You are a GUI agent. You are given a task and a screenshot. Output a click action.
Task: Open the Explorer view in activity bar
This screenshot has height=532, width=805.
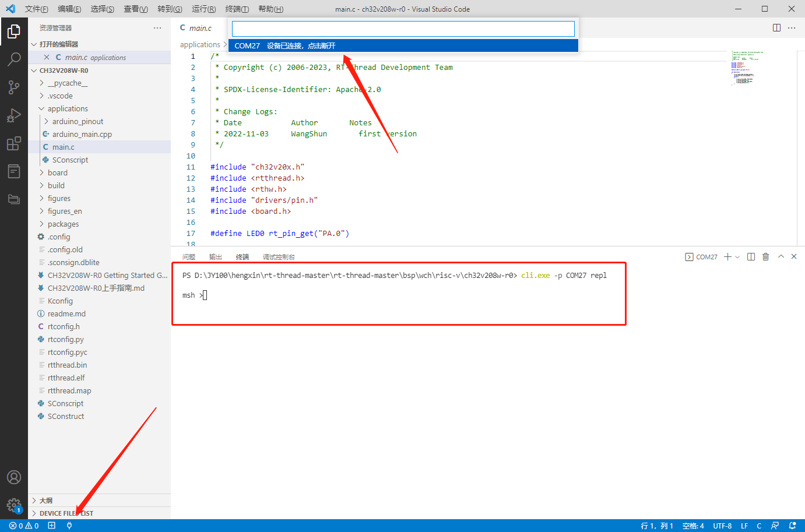click(14, 31)
